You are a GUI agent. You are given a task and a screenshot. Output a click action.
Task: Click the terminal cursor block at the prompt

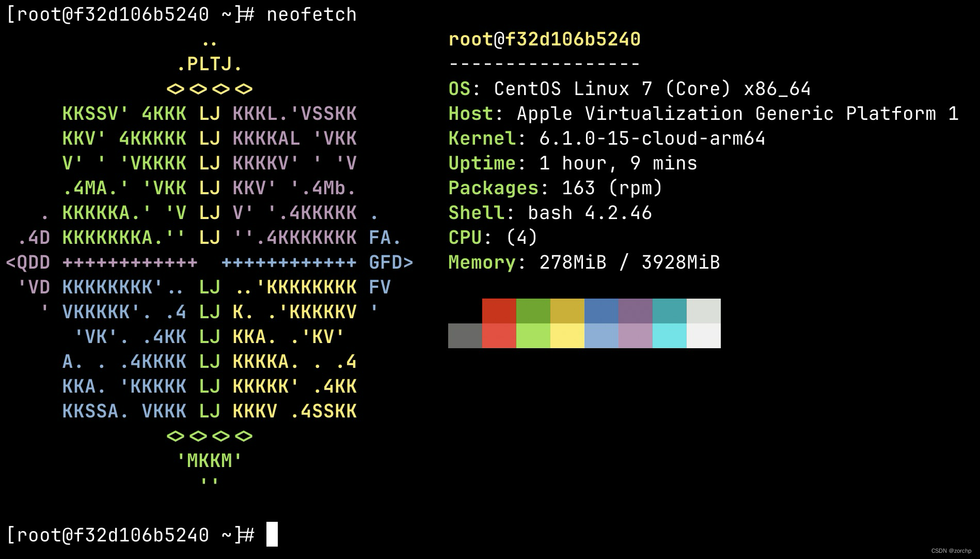tap(272, 534)
